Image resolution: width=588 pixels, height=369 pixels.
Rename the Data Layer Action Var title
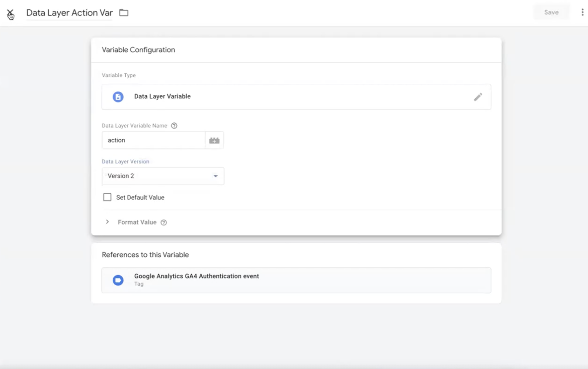(69, 13)
